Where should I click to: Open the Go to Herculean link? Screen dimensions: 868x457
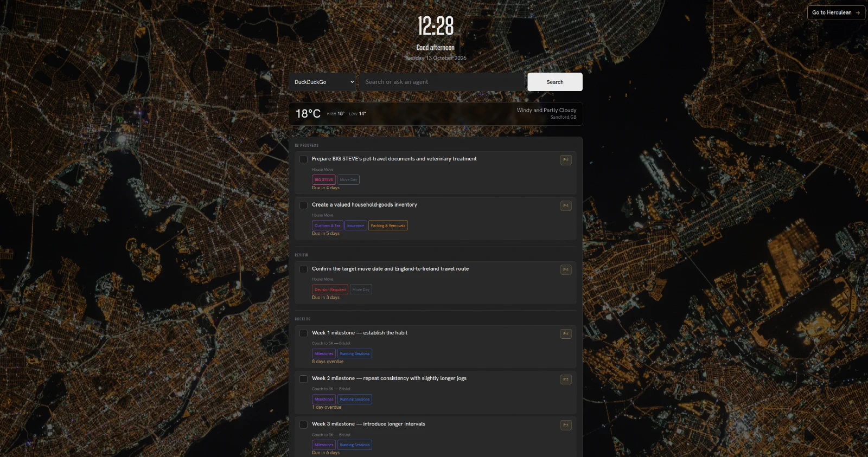click(x=836, y=12)
